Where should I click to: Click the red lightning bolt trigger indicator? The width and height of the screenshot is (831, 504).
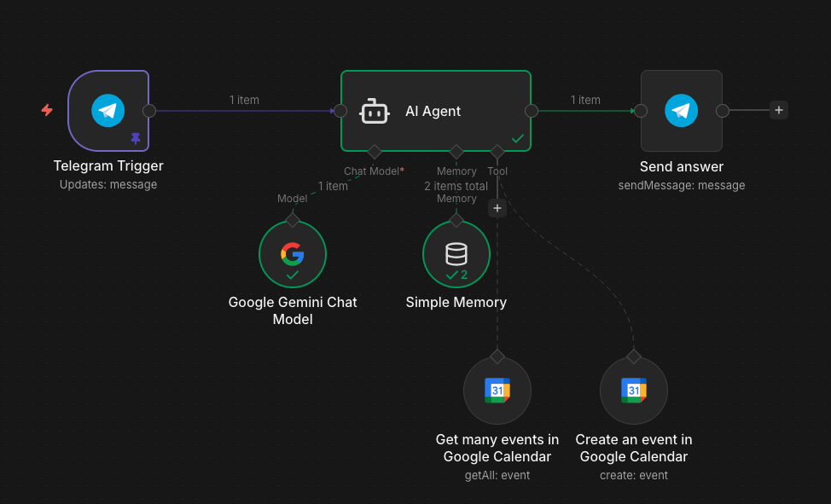(47, 110)
